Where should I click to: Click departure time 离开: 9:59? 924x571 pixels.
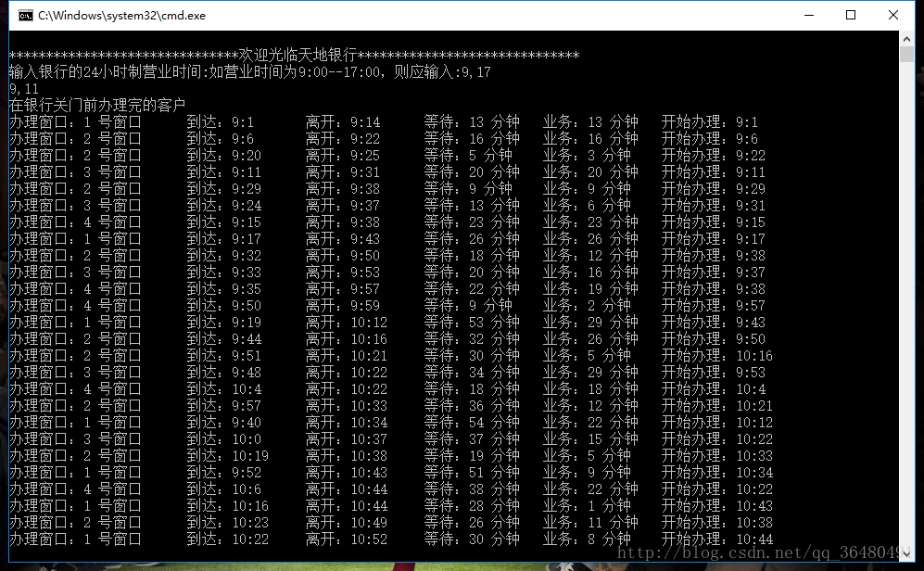point(343,306)
